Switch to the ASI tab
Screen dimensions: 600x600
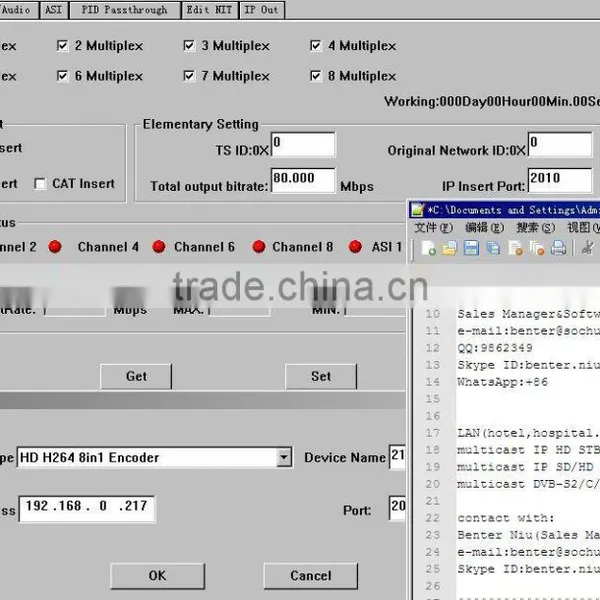point(54,10)
